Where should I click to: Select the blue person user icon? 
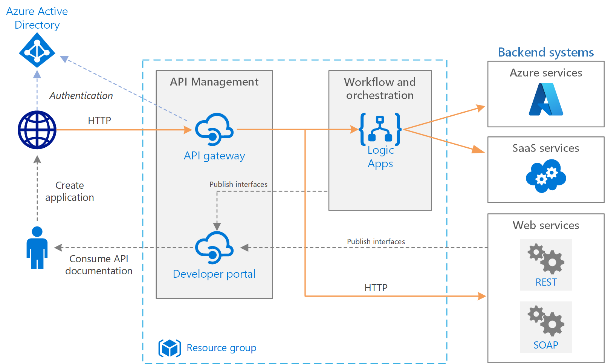click(x=37, y=248)
